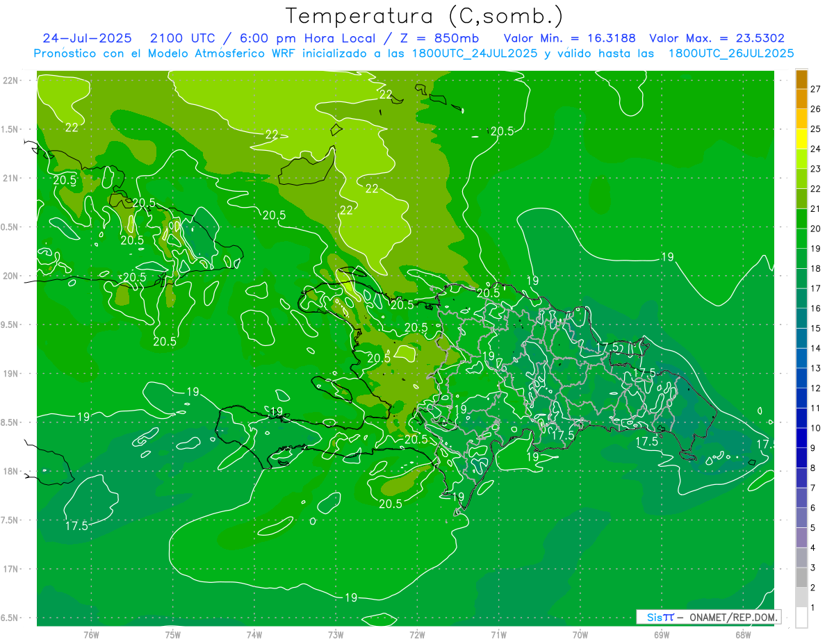Viewport: 834px width, 644px height.
Task: Click the SisTT ONAMET/REP.DOM. logo
Action: [x=708, y=617]
